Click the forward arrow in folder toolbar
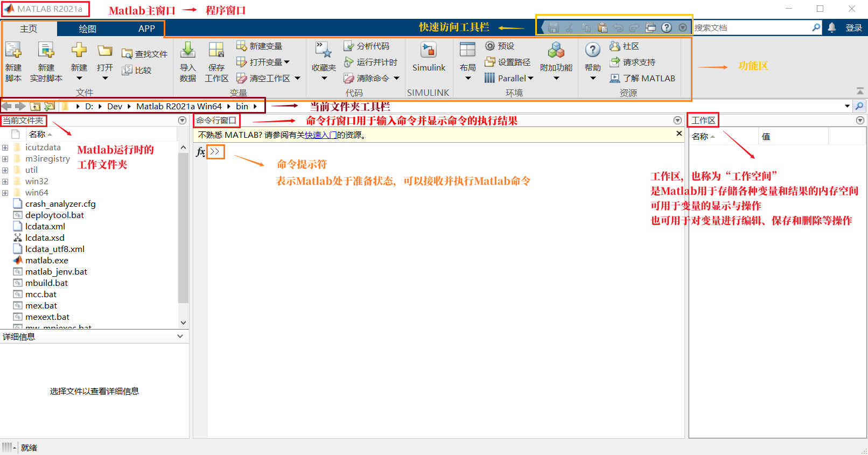868x455 pixels. click(20, 106)
